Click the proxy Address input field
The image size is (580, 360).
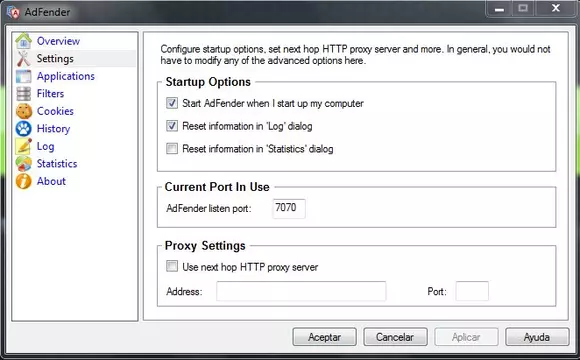pyautogui.click(x=301, y=291)
